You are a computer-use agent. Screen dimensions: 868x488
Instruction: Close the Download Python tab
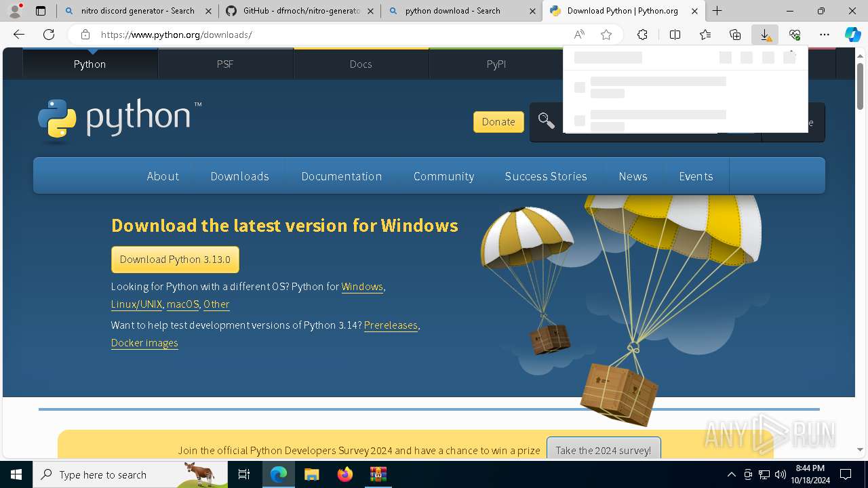[x=694, y=11]
